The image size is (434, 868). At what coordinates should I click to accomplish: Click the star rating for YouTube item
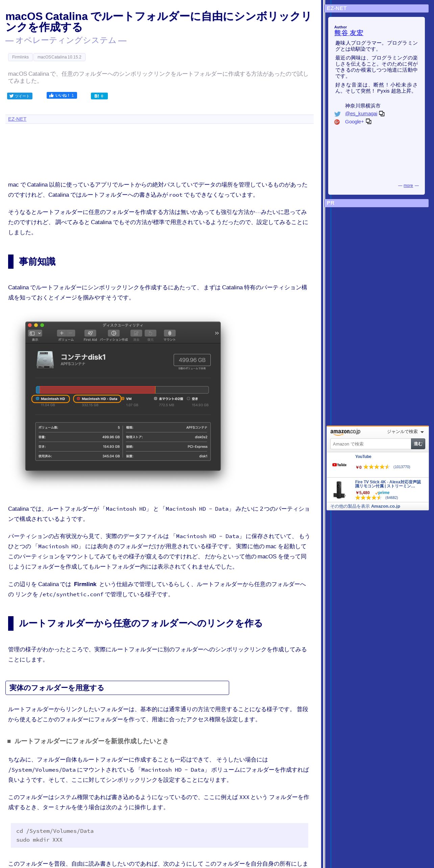pyautogui.click(x=376, y=467)
